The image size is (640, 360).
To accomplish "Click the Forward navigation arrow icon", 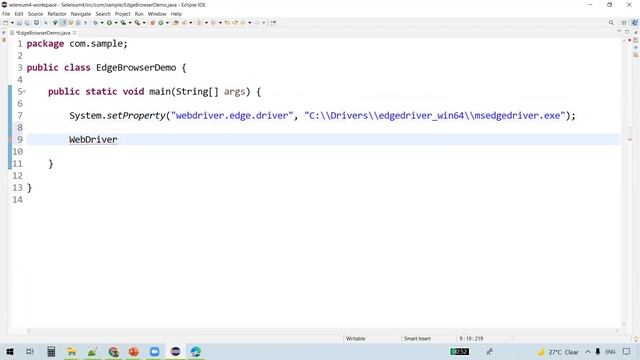I will pos(257,23).
